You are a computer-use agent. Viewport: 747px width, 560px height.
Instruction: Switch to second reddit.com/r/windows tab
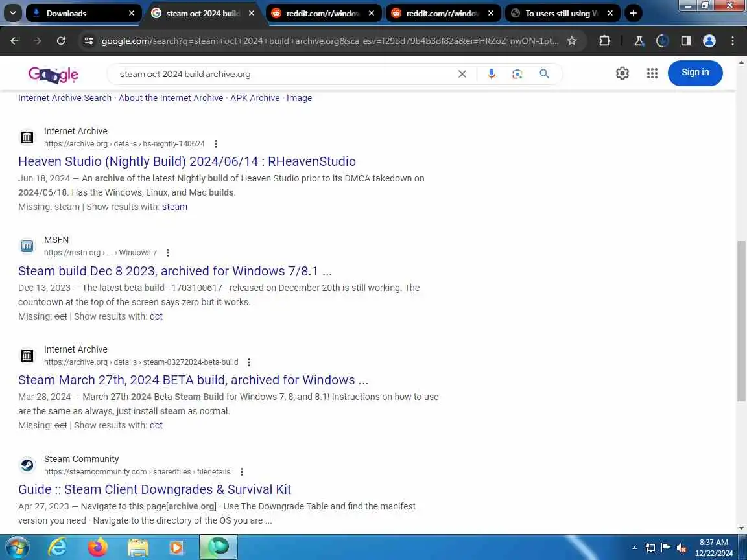[443, 14]
